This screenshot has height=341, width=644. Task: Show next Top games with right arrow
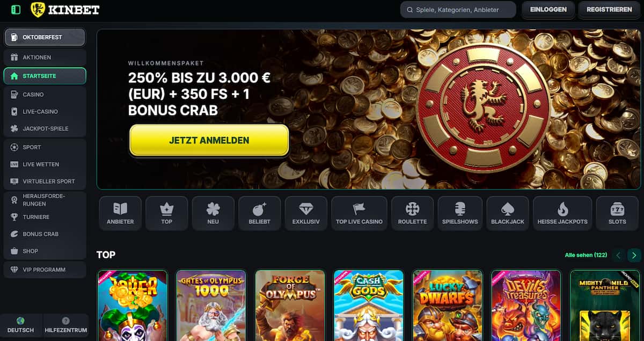tap(634, 255)
